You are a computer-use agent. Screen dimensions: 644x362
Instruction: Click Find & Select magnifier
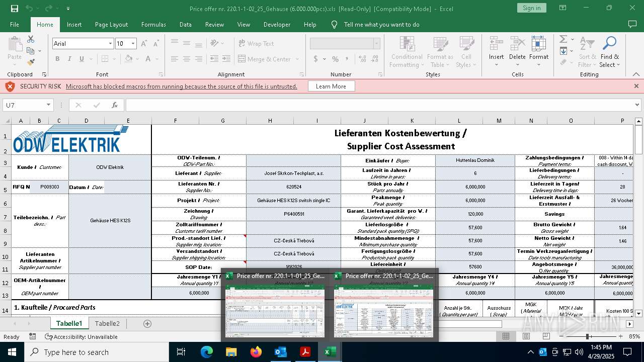[x=609, y=51]
